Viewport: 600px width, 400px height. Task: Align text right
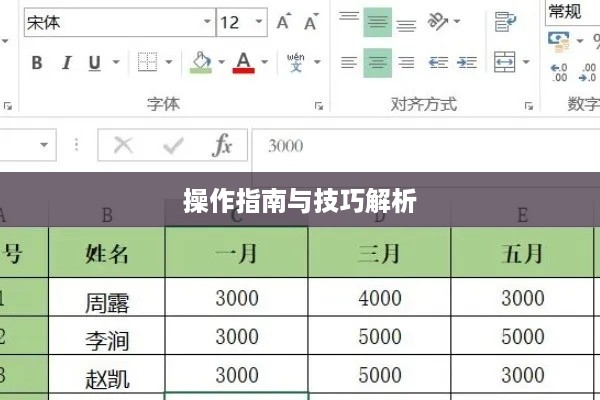406,62
